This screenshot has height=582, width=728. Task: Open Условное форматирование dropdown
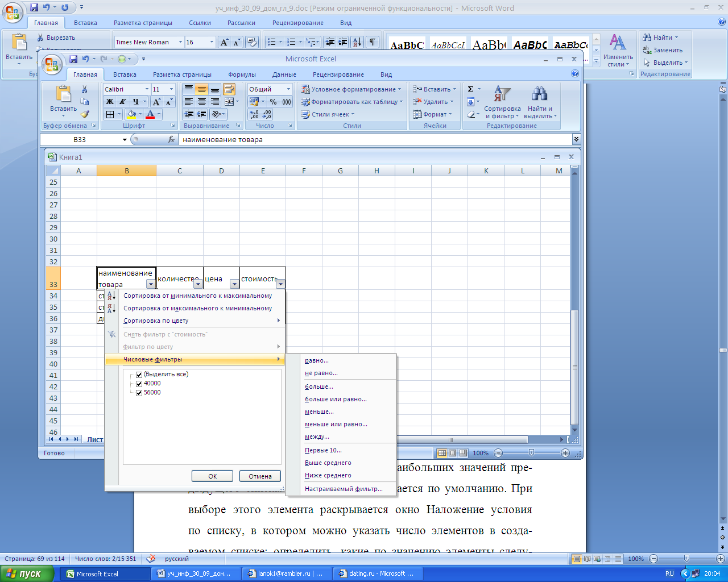(x=351, y=89)
